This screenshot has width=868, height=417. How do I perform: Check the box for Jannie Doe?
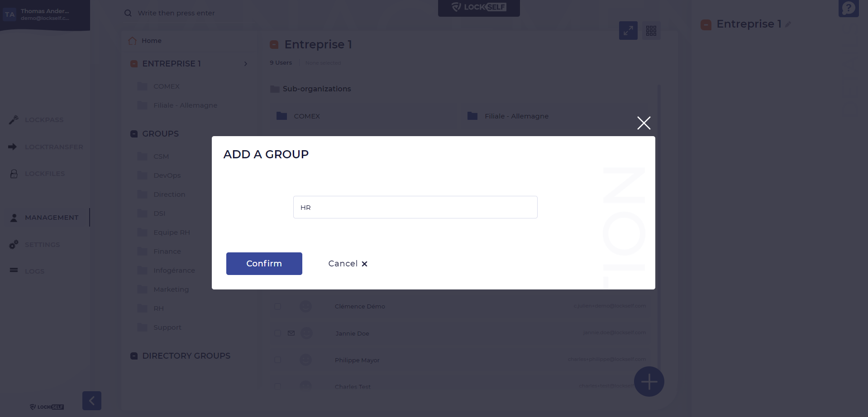[x=278, y=333]
